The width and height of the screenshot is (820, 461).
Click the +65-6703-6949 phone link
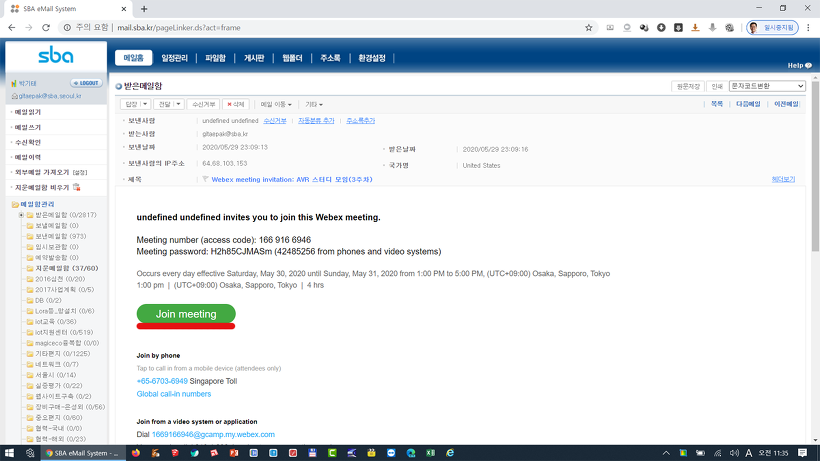pos(162,381)
